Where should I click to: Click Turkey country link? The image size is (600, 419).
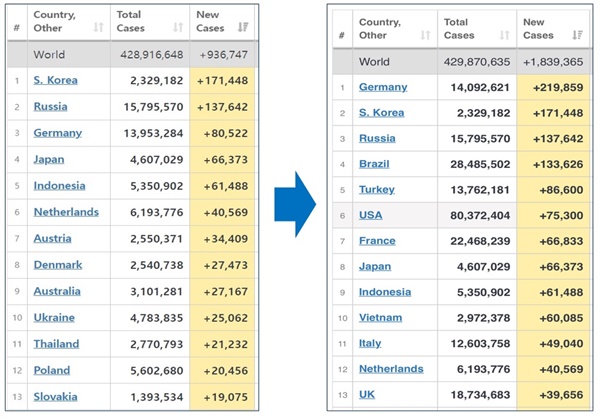point(377,190)
